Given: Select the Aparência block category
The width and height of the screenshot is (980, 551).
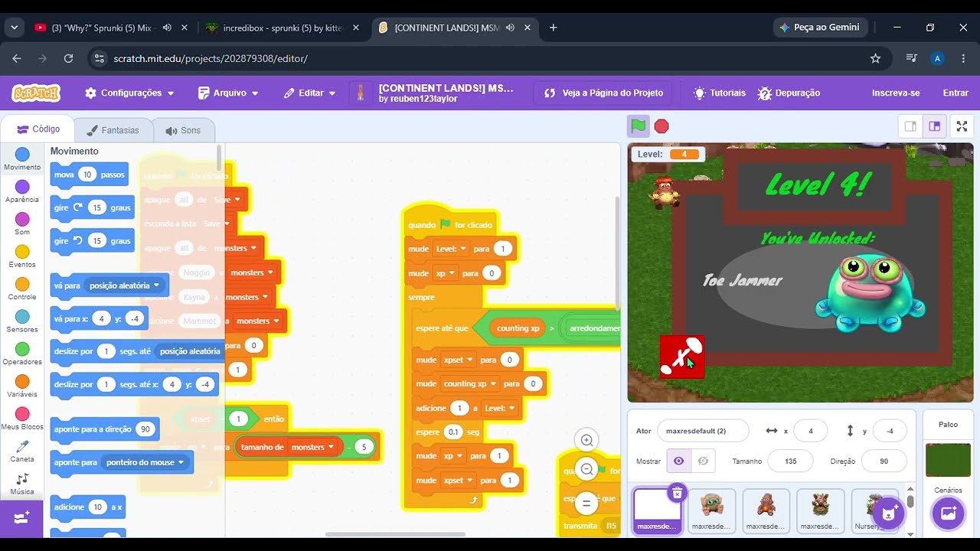Looking at the screenshot, I should point(22,191).
